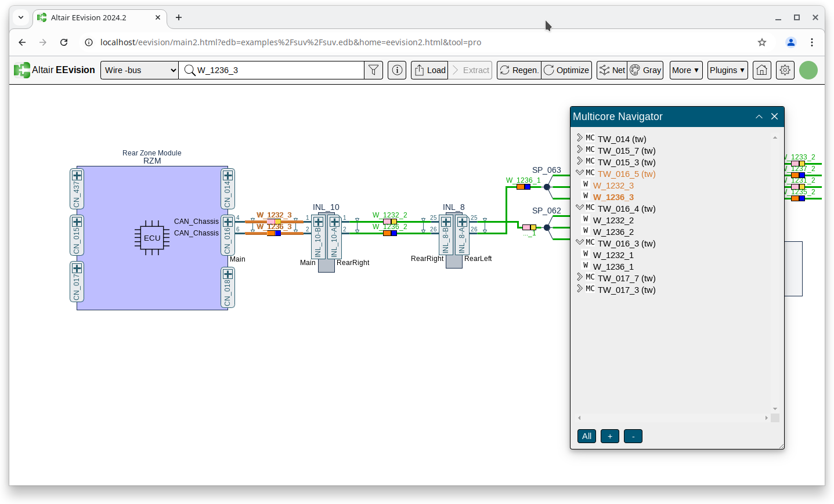The width and height of the screenshot is (834, 504).
Task: Reload the browser page
Action: 64,42
